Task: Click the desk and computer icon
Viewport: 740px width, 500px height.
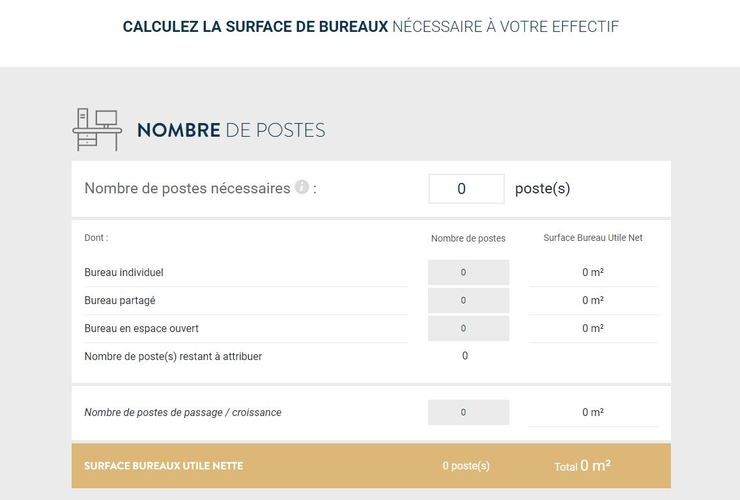Action: click(x=97, y=129)
